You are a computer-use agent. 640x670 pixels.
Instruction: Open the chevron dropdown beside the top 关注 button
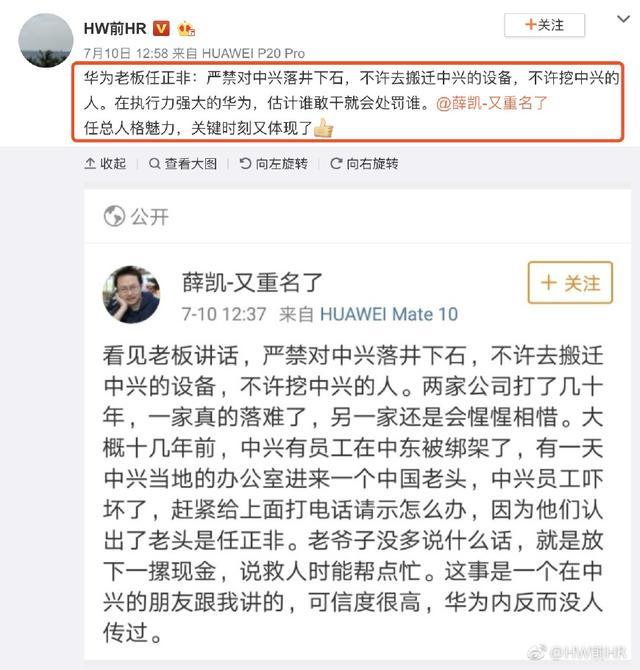click(623, 19)
